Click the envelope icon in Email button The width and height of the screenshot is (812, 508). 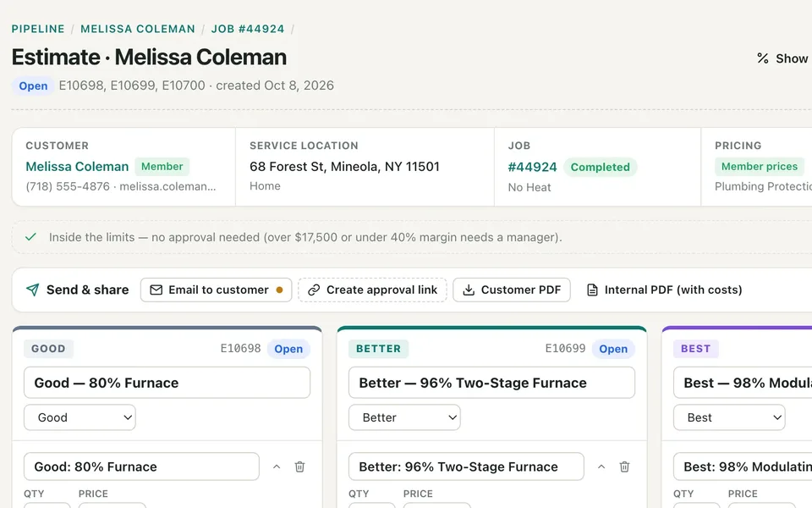pos(156,290)
